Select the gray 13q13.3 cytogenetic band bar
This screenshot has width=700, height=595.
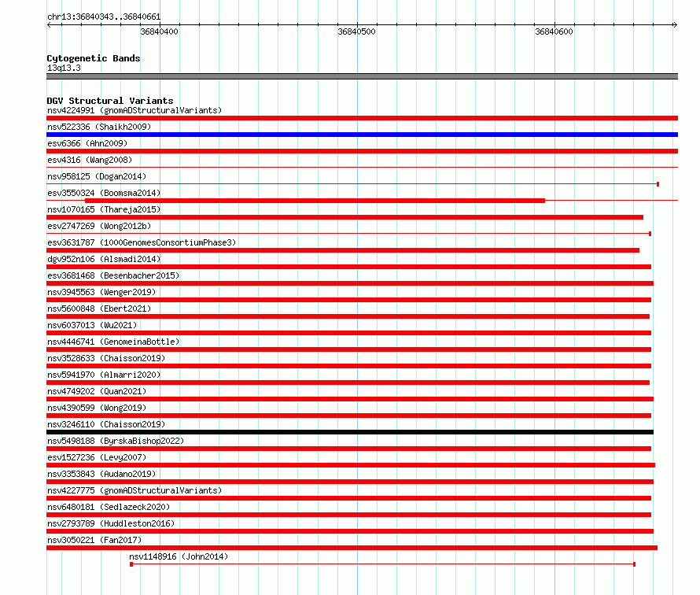click(362, 76)
